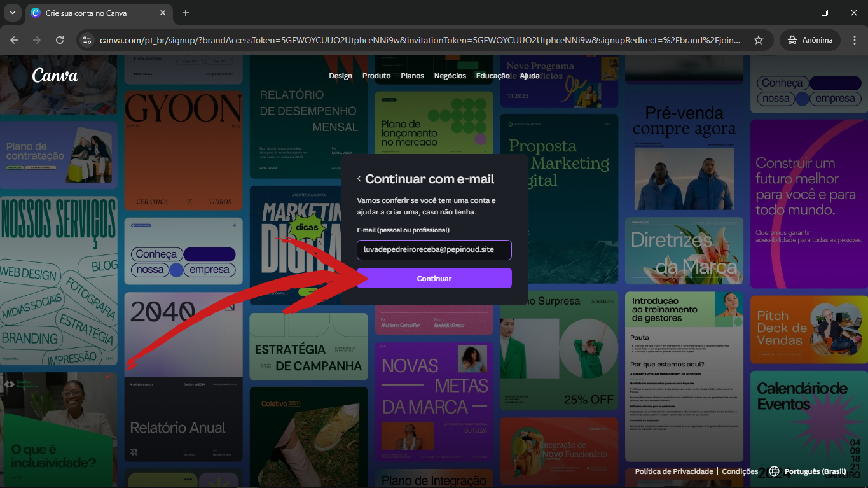Focus the canva.com address bar
The height and width of the screenshot is (488, 868).
[x=420, y=40]
